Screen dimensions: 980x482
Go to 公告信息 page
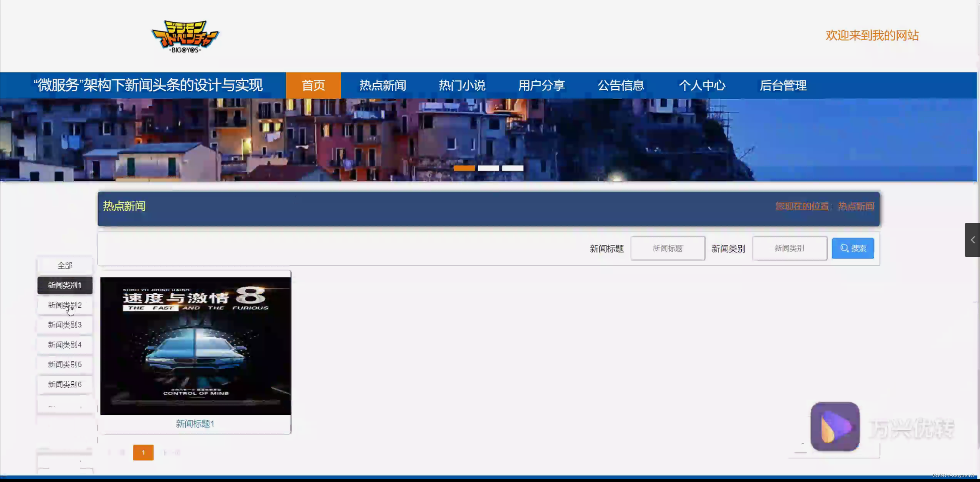(x=621, y=85)
